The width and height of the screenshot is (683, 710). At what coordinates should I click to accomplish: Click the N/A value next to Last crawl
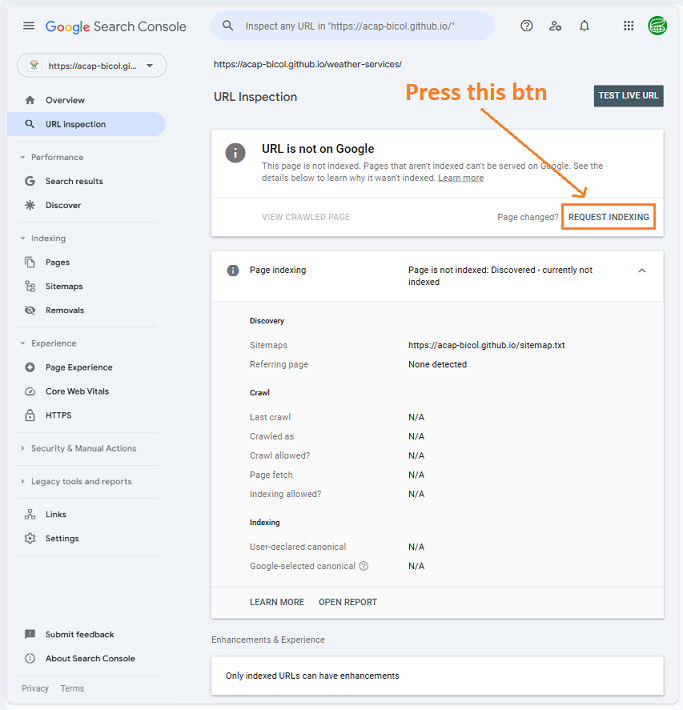tap(416, 417)
